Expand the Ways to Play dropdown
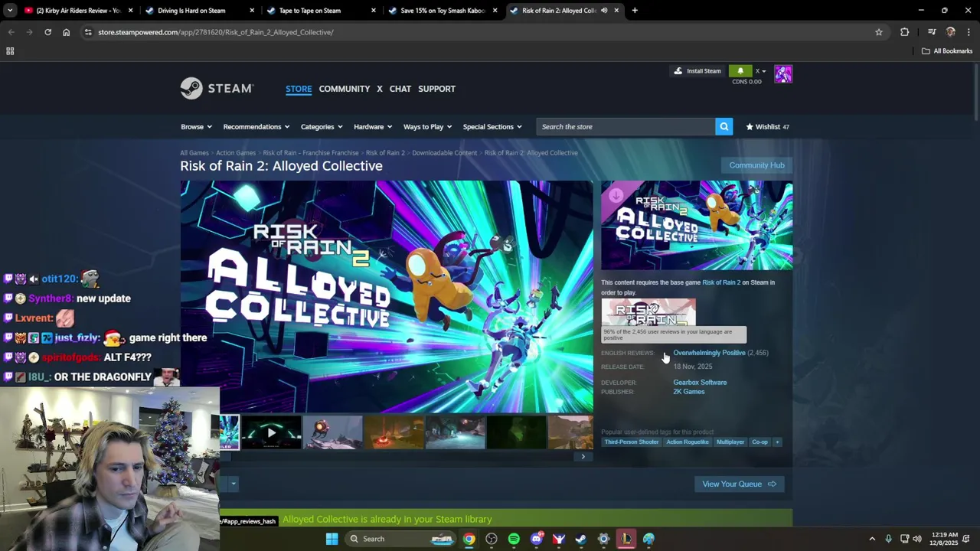This screenshot has width=980, height=551. [427, 127]
